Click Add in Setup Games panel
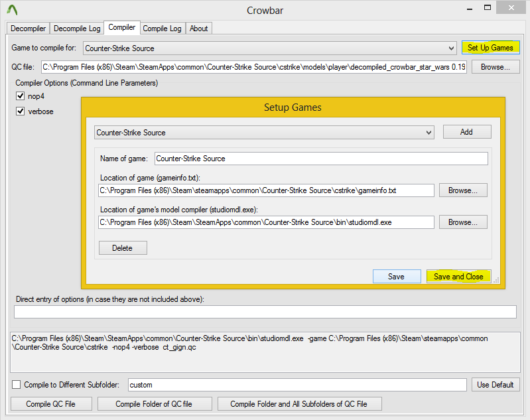The image size is (530, 420). coord(467,132)
